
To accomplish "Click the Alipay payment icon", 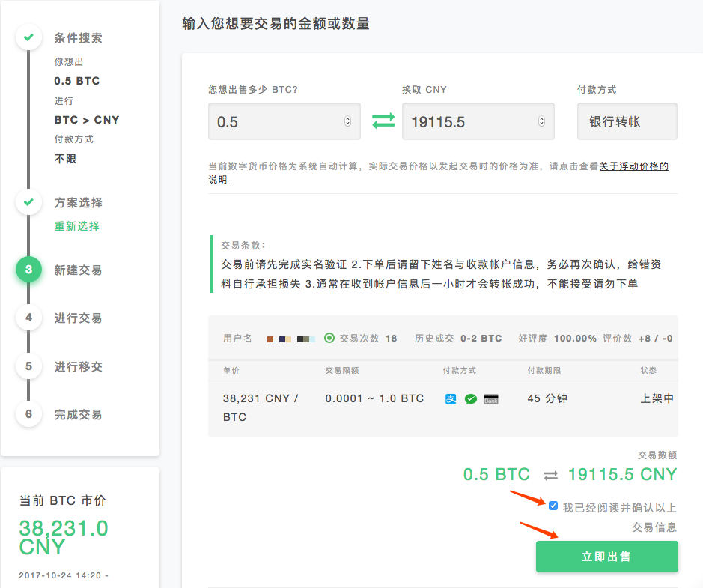I will tap(451, 398).
